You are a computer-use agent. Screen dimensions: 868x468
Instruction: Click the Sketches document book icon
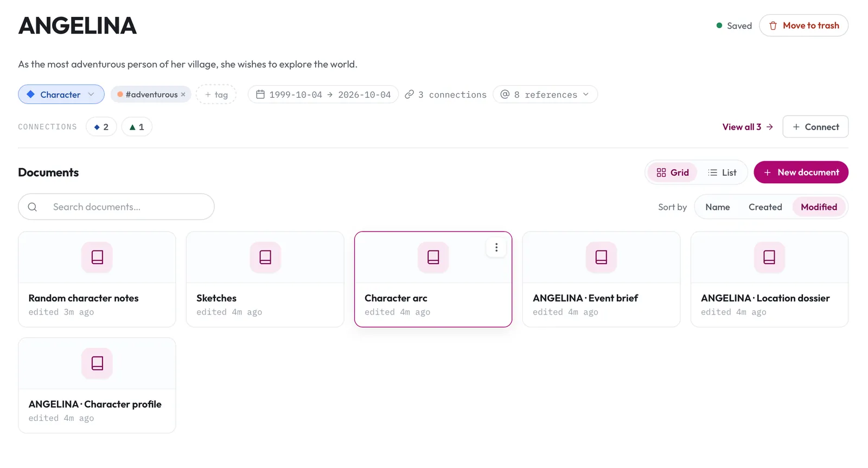[265, 257]
